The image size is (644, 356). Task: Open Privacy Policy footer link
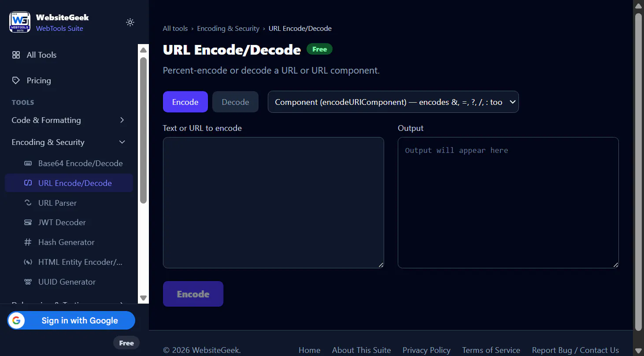pyautogui.click(x=426, y=350)
